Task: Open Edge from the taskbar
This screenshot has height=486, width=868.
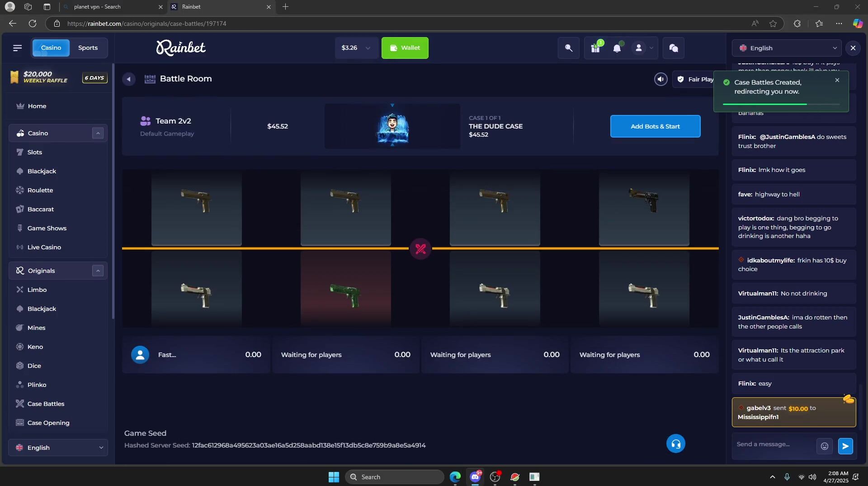Action: 455,477
